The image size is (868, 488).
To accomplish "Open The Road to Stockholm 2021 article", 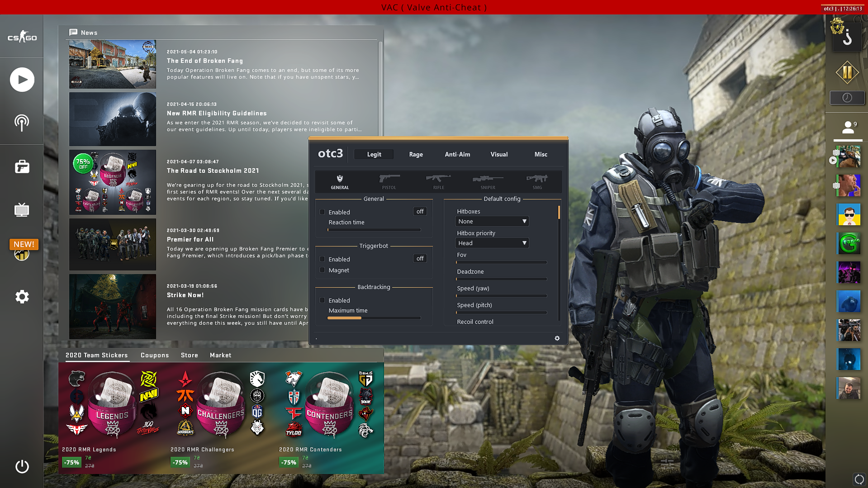I will [x=213, y=171].
